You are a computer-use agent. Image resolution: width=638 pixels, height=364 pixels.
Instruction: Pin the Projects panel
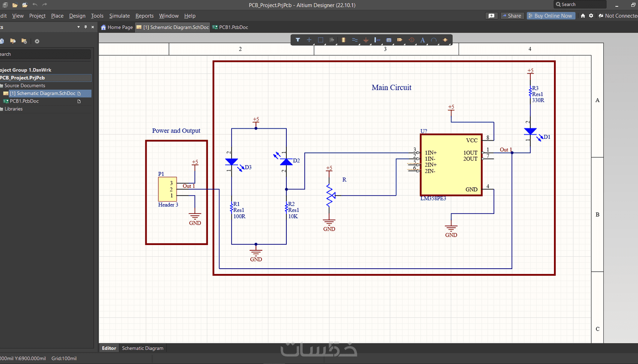(86, 27)
